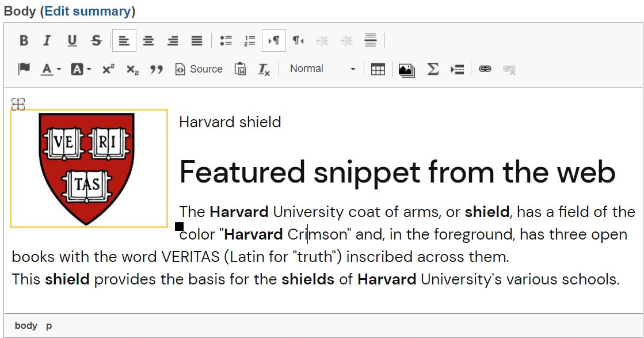This screenshot has height=338, width=644.
Task: Remove formatting from selection
Action: tap(264, 69)
